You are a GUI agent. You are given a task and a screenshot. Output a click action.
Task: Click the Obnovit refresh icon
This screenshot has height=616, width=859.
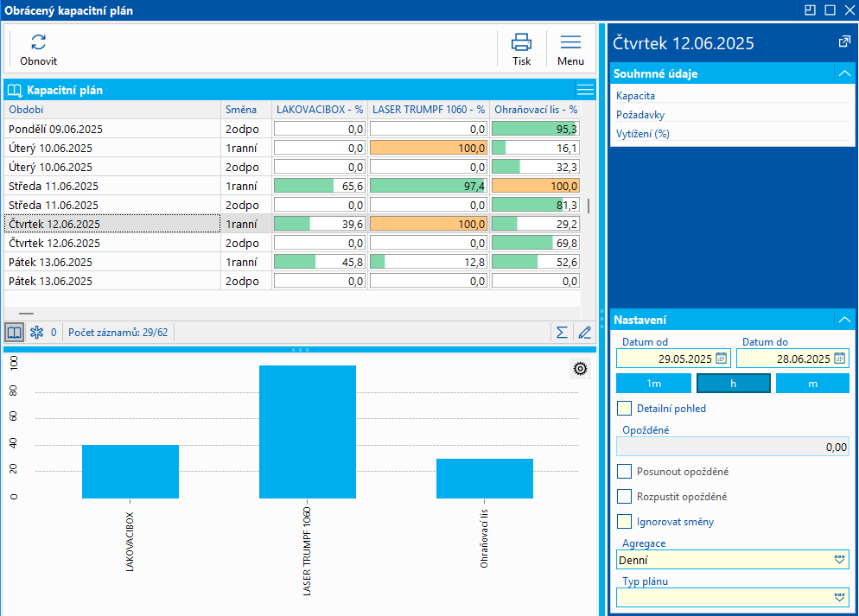[38, 42]
